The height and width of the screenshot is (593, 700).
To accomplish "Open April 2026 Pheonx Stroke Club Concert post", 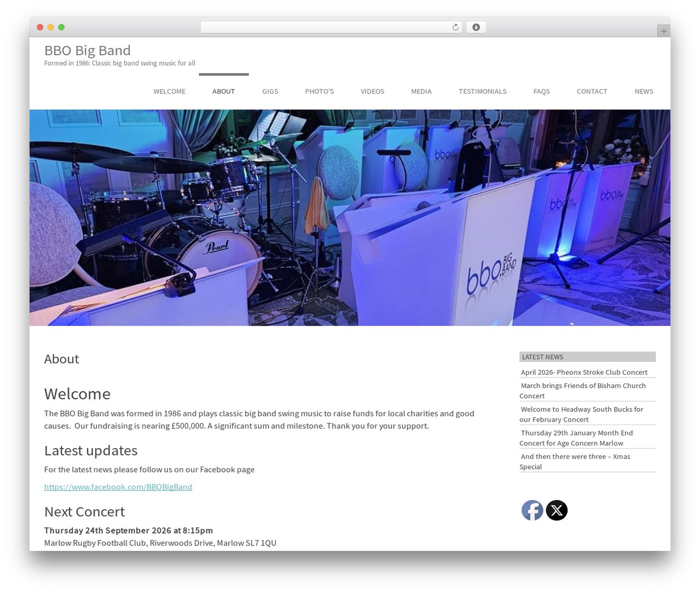I will pos(584,372).
